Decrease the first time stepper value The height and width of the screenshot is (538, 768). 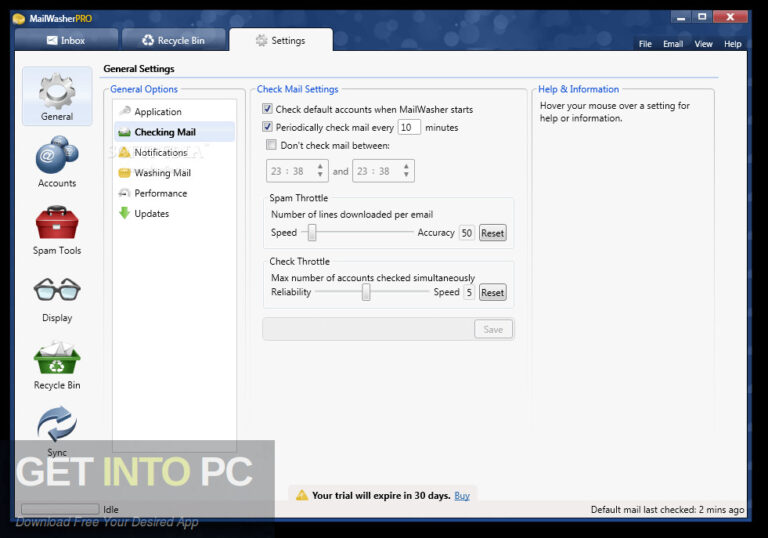click(320, 174)
